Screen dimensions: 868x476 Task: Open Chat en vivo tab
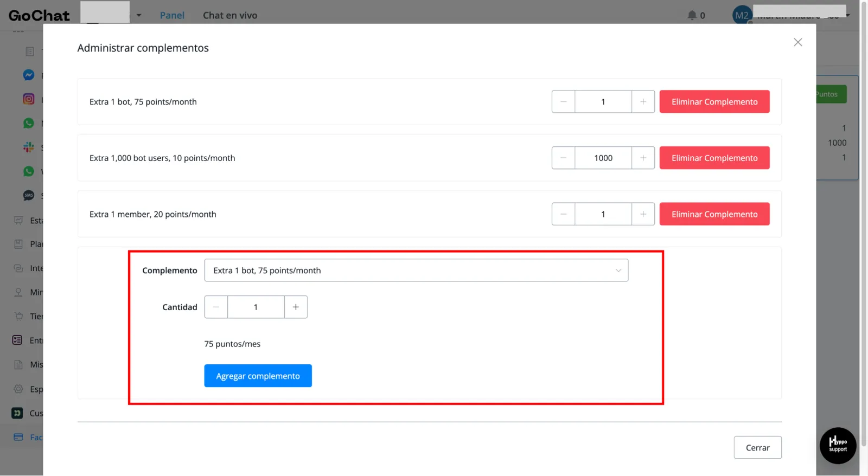pyautogui.click(x=230, y=15)
